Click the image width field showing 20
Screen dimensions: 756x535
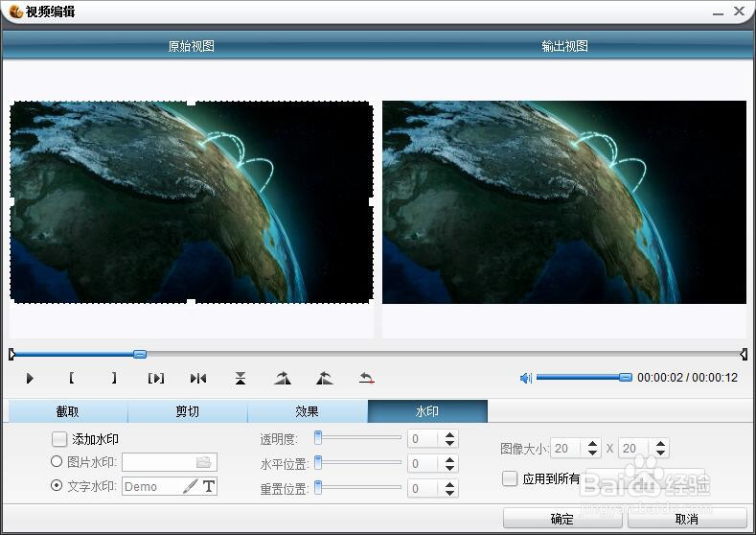[x=566, y=448]
